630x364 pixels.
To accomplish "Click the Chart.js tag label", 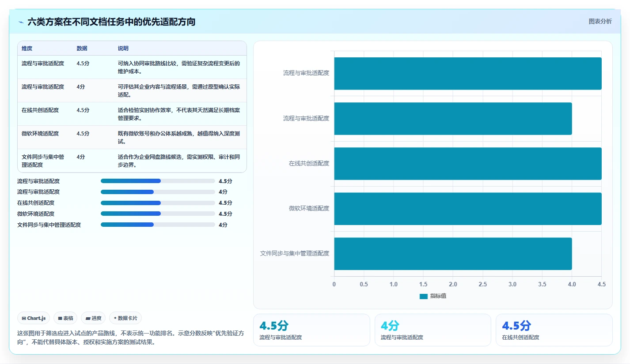I will (x=36, y=318).
